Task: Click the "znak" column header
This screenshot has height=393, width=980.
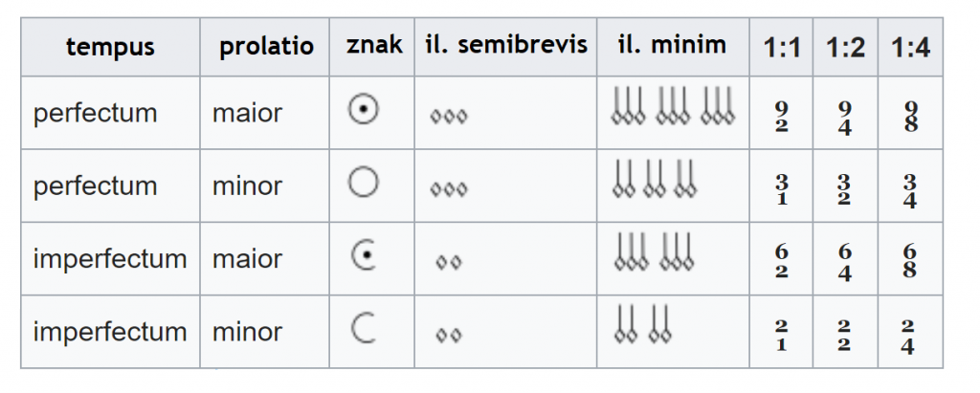Action: (373, 45)
